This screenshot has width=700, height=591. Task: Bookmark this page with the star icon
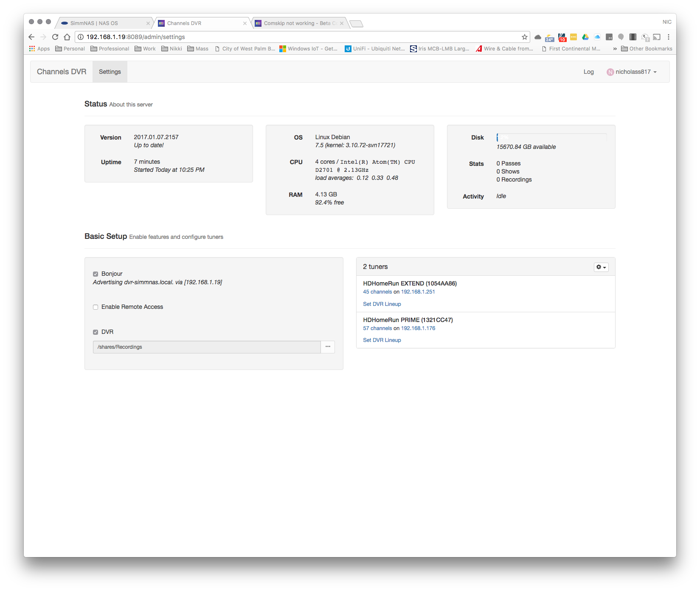coord(525,37)
